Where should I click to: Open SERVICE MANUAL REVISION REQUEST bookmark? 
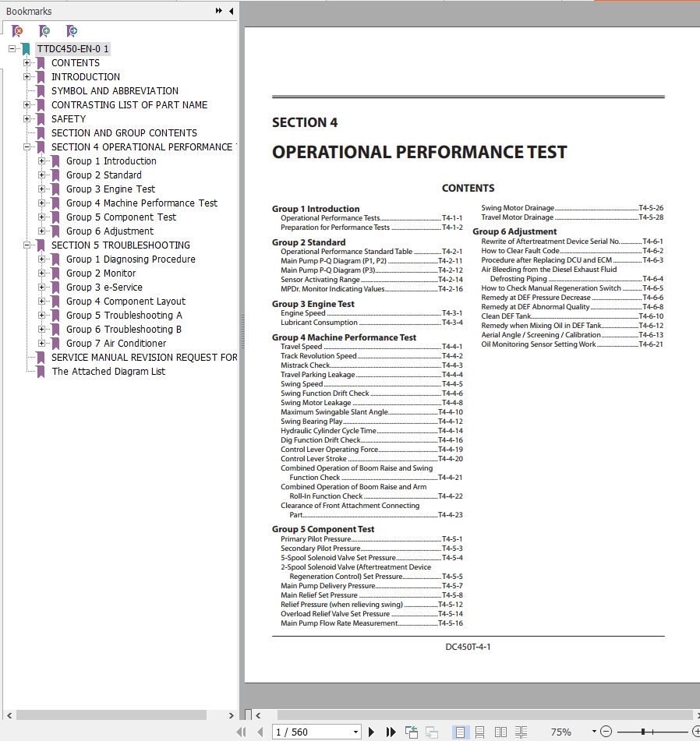point(144,358)
